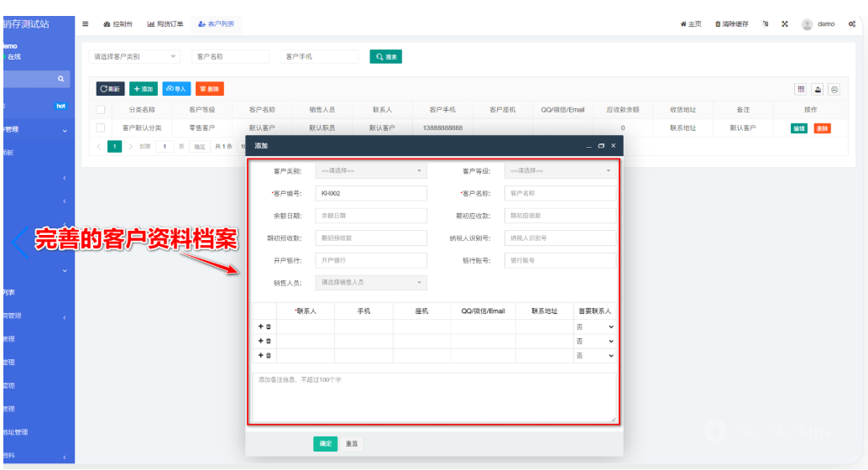This screenshot has height=470, width=868.
Task: Open the settings gears icon at top right
Action: [x=851, y=23]
